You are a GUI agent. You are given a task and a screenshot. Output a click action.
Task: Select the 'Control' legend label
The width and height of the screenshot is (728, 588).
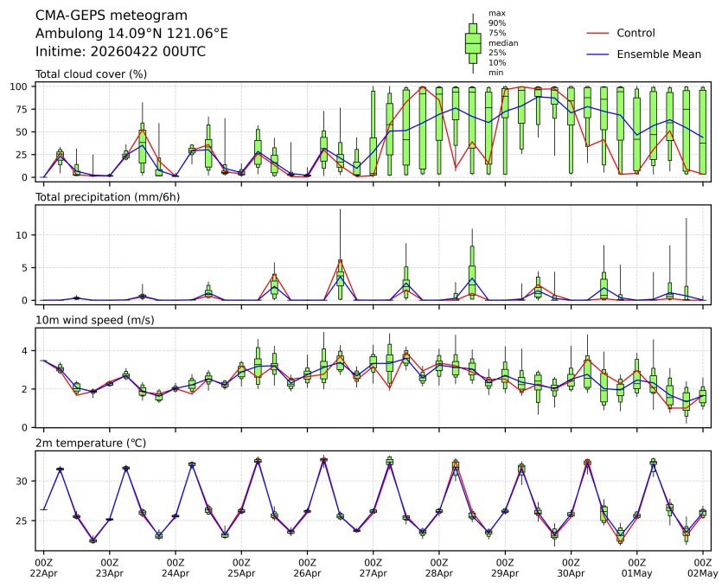pos(635,33)
